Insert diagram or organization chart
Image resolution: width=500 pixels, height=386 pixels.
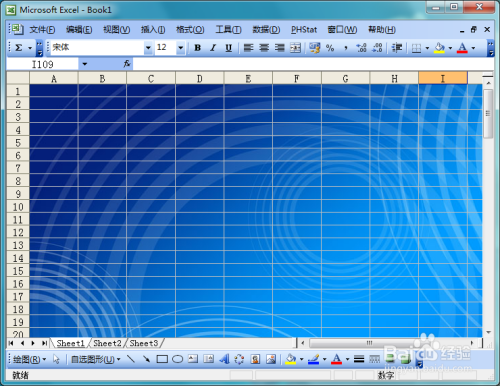point(239,359)
